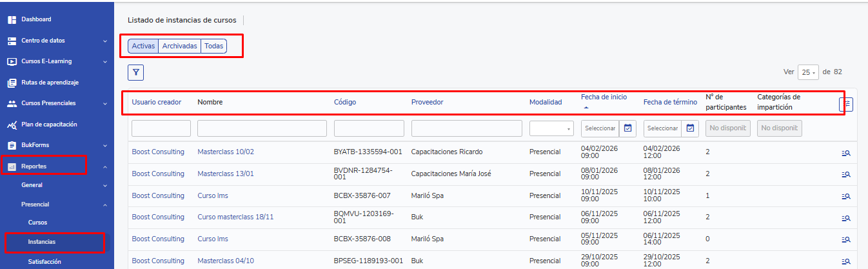Click the Dashboard icon in sidebar
This screenshot has width=868, height=269.
(12, 19)
